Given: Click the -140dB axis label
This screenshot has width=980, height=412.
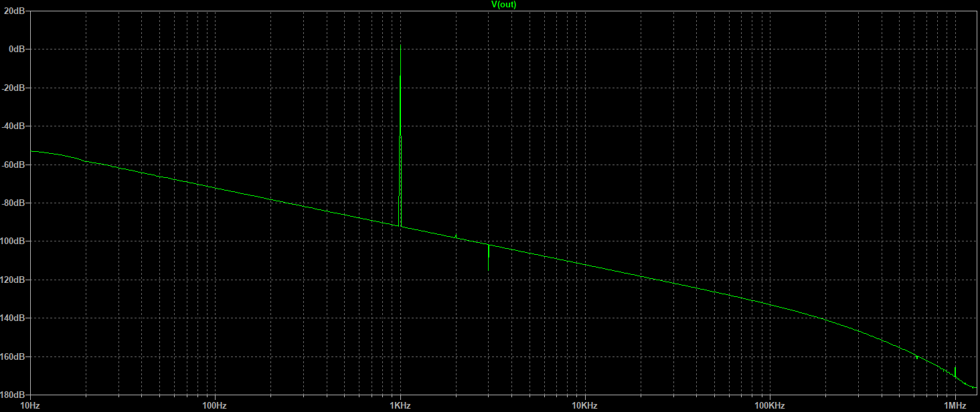Looking at the screenshot, I should (14, 318).
